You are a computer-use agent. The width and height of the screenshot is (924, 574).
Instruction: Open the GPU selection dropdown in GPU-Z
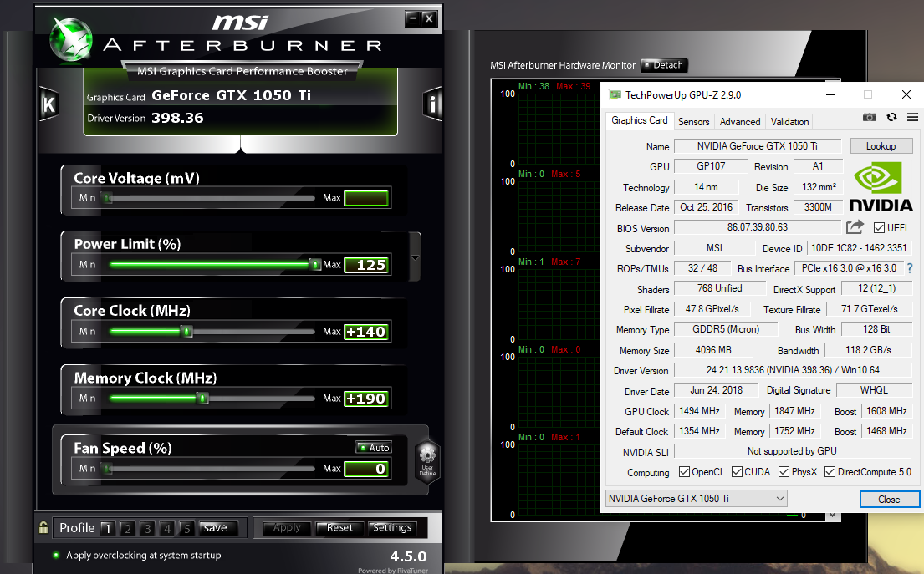point(697,499)
